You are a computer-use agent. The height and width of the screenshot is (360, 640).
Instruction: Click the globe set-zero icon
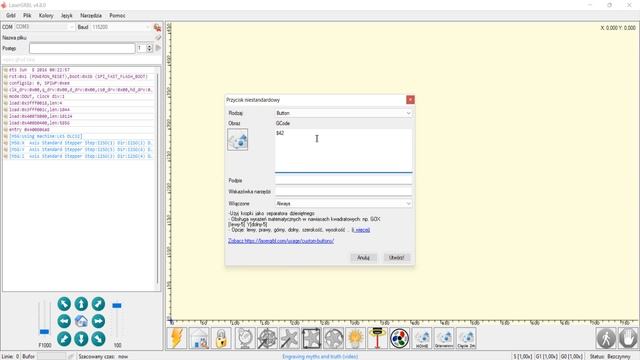pos(245,338)
